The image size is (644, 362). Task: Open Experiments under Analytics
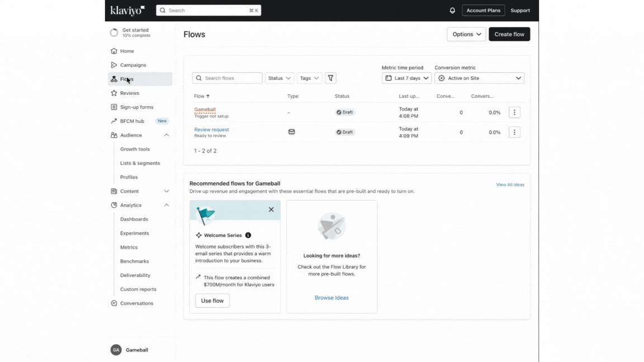coord(134,233)
